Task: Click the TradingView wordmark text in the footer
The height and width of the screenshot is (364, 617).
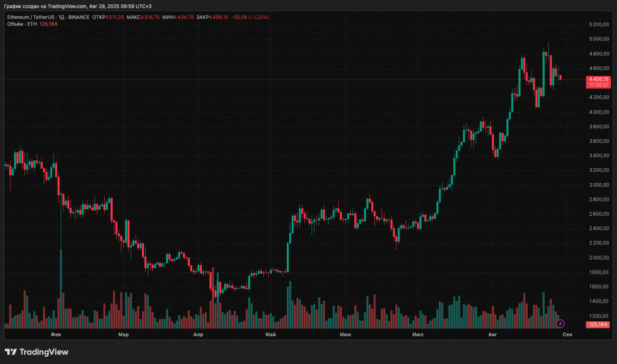Action: tap(44, 352)
